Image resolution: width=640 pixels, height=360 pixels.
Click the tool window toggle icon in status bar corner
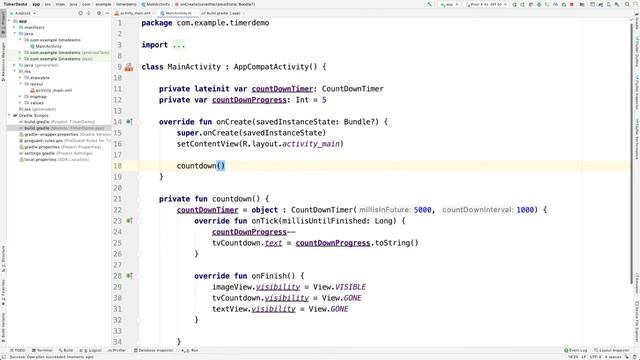pyautogui.click(x=4, y=357)
